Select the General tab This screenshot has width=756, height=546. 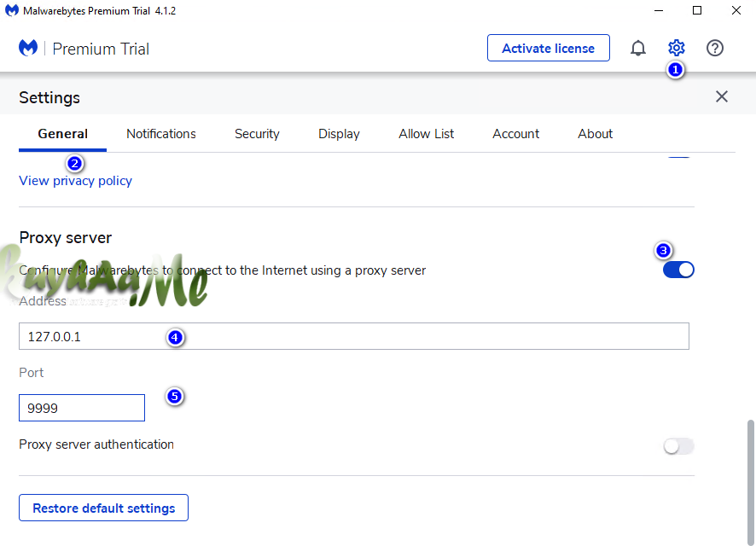point(62,134)
